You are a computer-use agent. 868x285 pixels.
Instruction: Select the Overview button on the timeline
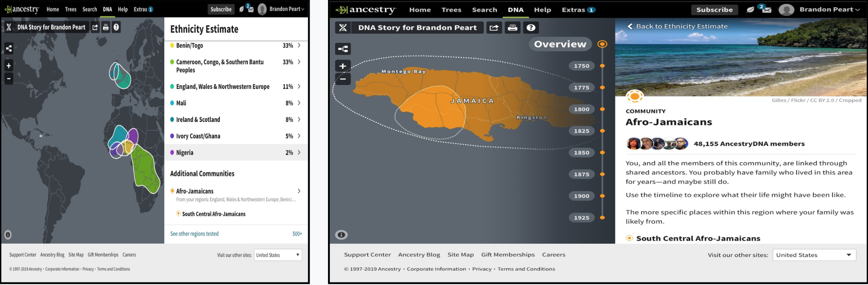[x=560, y=44]
